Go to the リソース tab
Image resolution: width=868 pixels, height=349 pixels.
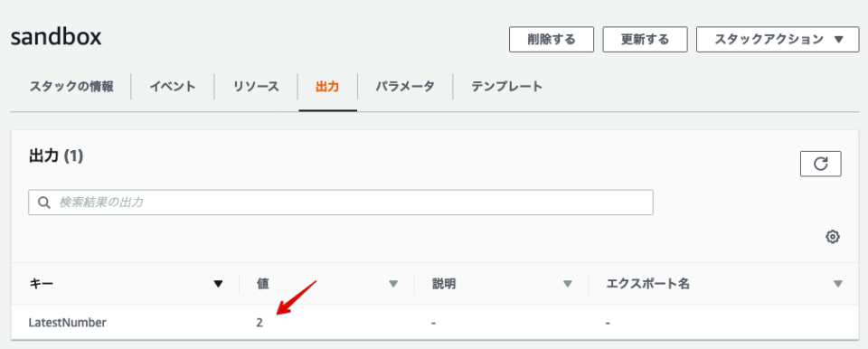pyautogui.click(x=256, y=87)
